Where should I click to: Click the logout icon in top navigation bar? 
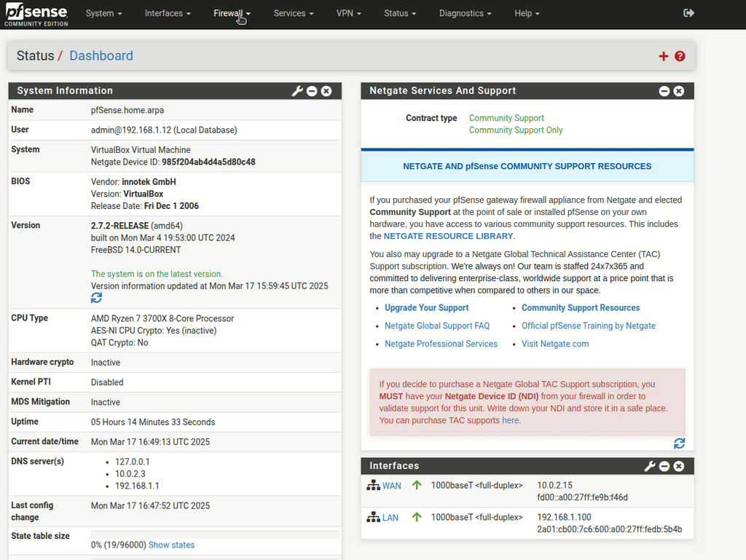coord(689,13)
